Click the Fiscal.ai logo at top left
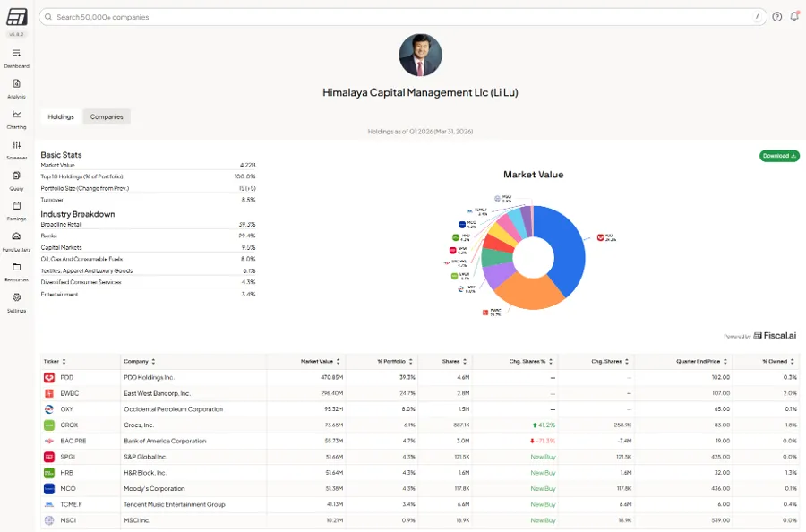 [x=16, y=17]
